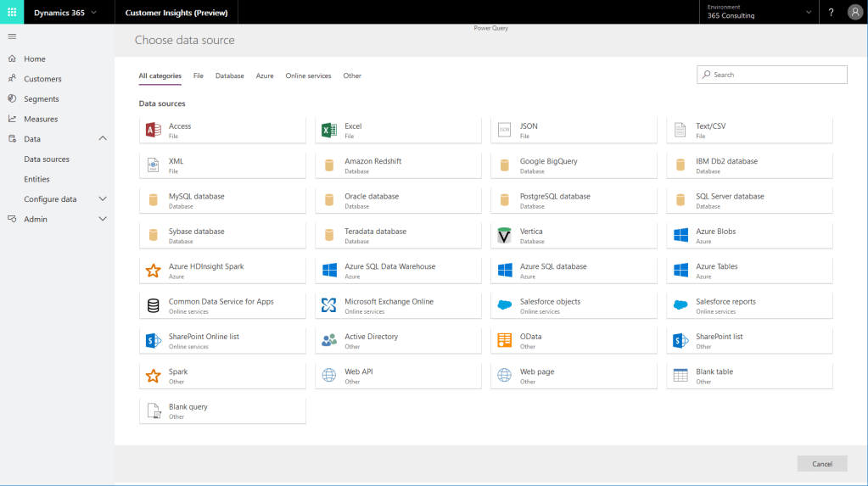Pick the Azure HDInsight Spark star icon
The width and height of the screenshot is (868, 486).
click(x=153, y=271)
